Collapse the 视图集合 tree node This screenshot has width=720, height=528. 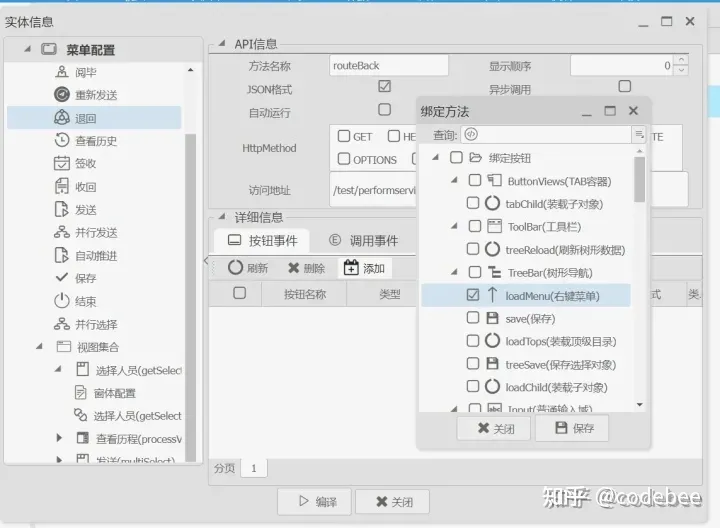pos(39,346)
